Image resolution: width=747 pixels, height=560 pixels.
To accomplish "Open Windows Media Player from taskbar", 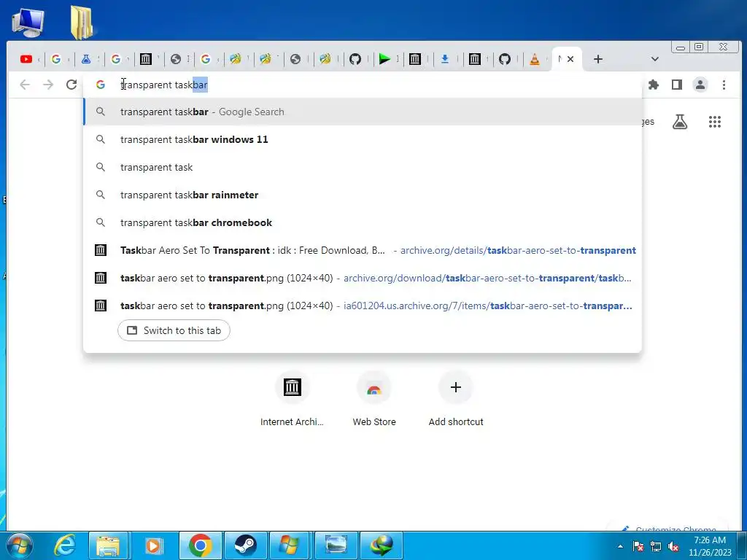I will click(x=153, y=545).
